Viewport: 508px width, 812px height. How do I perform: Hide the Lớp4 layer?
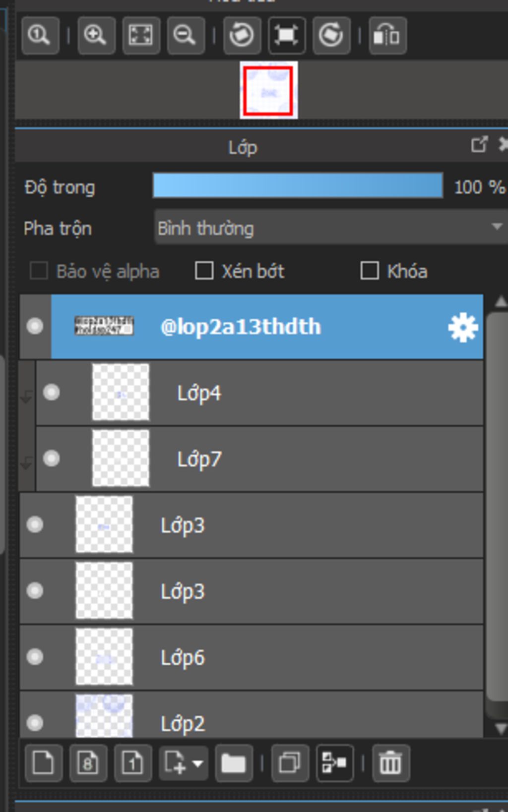pyautogui.click(x=51, y=393)
